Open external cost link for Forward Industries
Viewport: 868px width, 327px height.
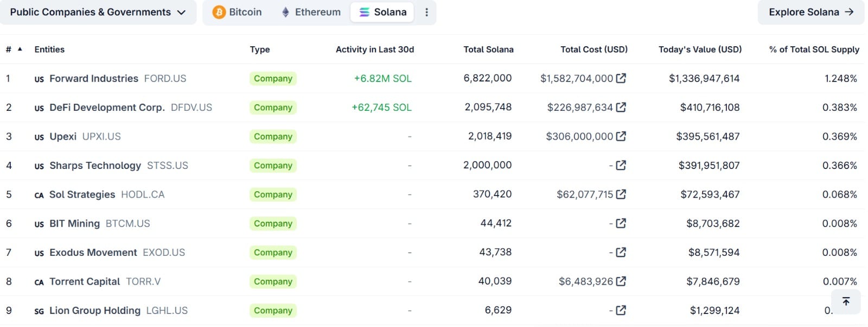click(x=621, y=78)
